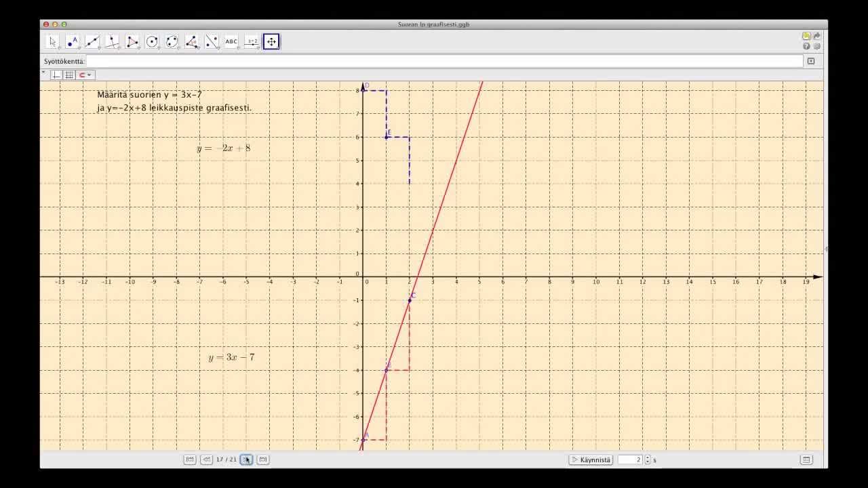Toggle grid visibility in style bar
Image resolution: width=868 pixels, height=488 pixels.
click(x=69, y=75)
